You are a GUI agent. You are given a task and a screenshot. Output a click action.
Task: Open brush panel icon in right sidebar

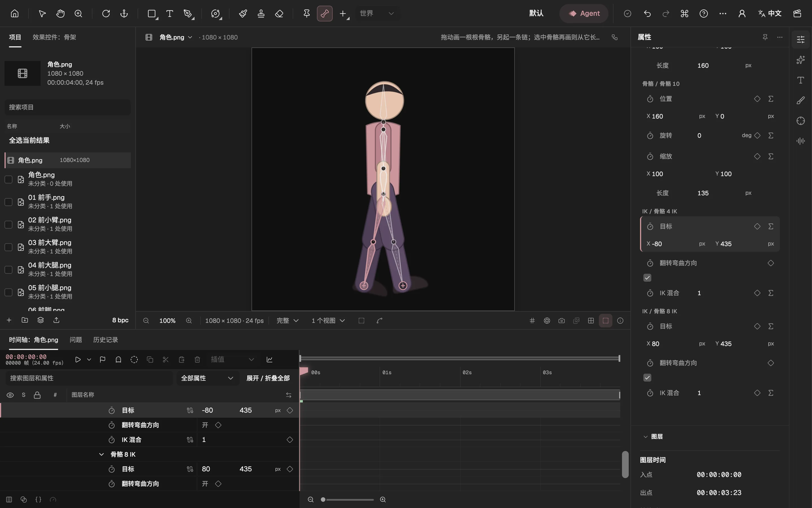point(801,100)
